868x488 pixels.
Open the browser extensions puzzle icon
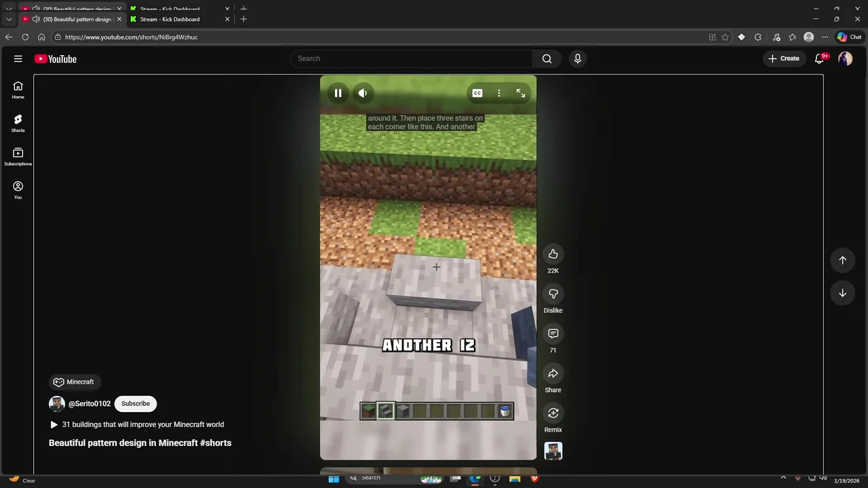758,37
